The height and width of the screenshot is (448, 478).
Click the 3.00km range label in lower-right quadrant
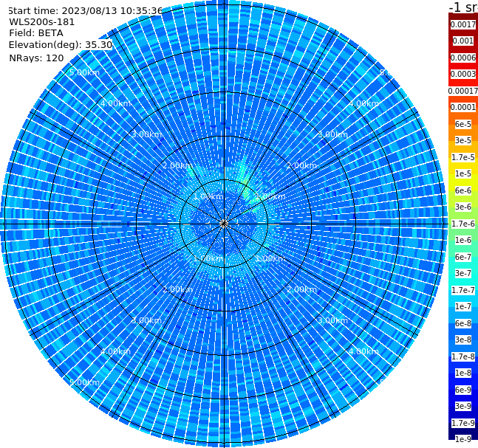[x=332, y=320]
